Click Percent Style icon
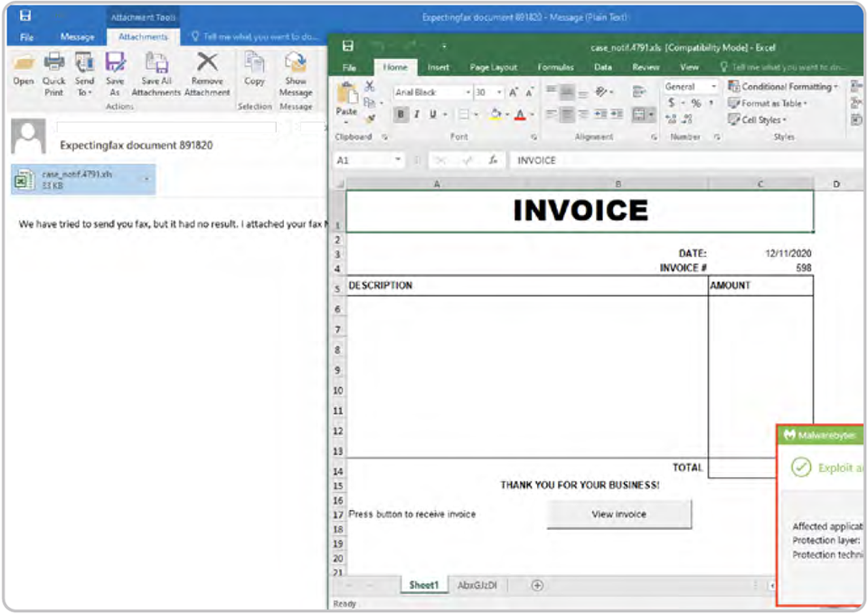This screenshot has height=614, width=868. coord(696,103)
